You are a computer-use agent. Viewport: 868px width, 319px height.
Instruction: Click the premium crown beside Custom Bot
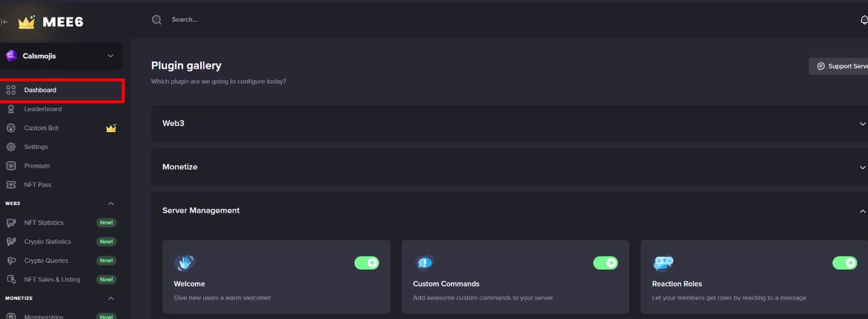tap(111, 128)
